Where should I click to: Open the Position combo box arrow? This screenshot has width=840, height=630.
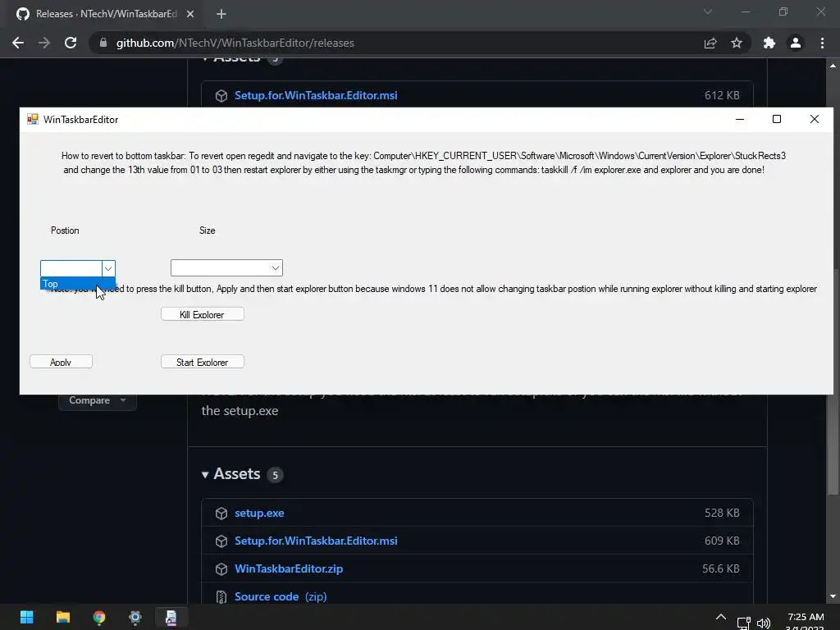pos(108,268)
